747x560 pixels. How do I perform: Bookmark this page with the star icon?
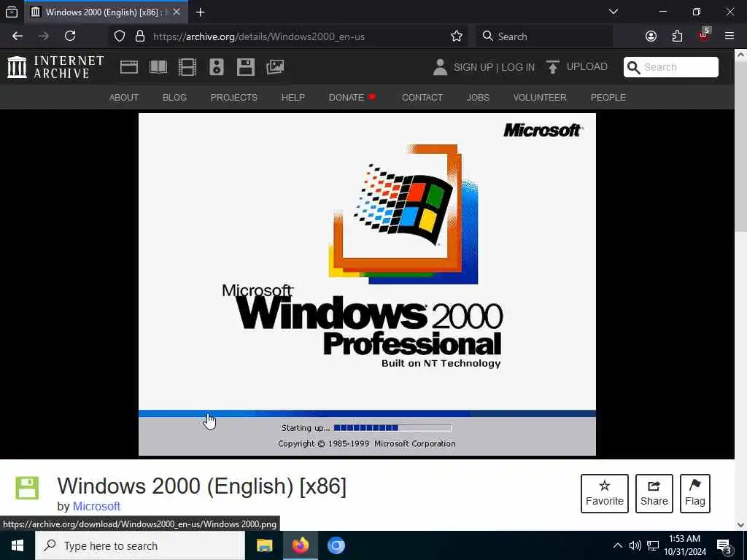pos(457,36)
